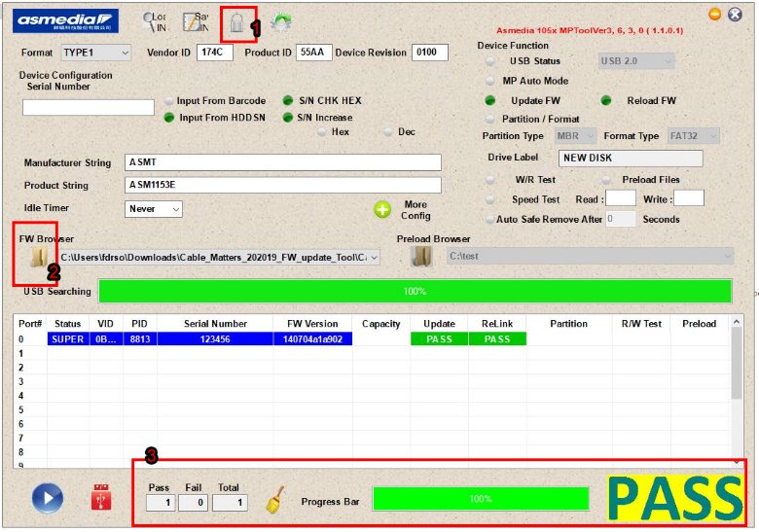Click the green plus More Config icon

[x=382, y=210]
